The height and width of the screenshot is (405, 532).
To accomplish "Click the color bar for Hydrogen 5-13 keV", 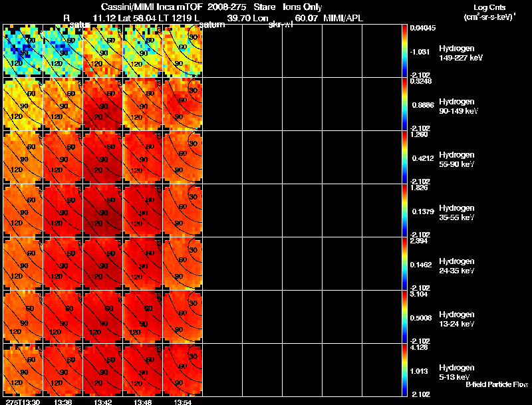I will click(404, 370).
